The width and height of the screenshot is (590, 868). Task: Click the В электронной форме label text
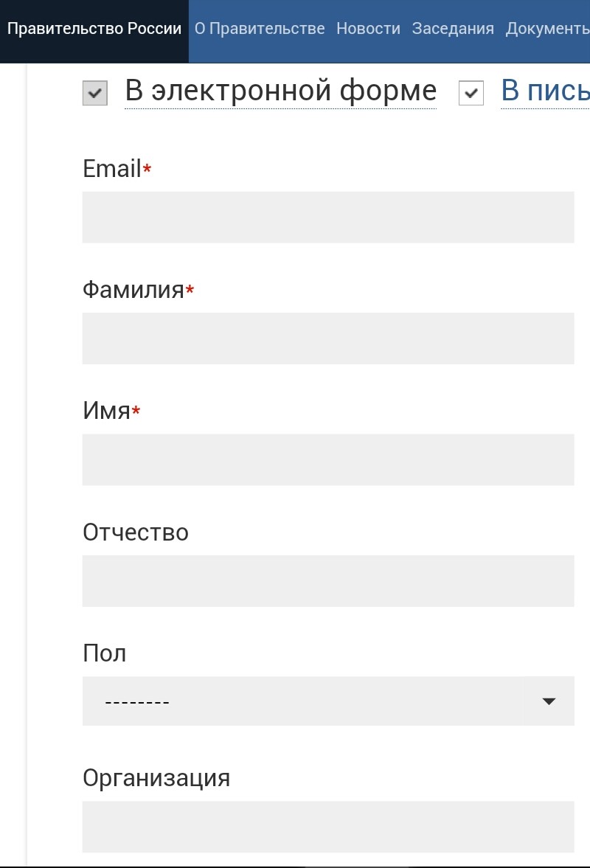[x=280, y=91]
